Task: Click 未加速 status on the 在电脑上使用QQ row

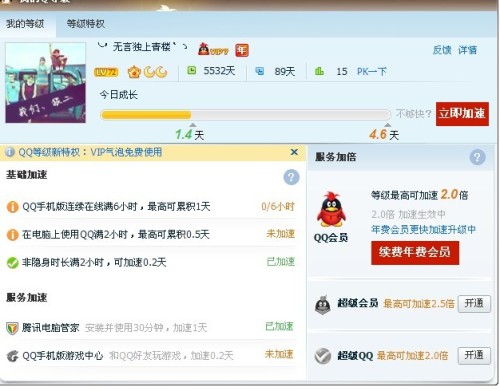Action: click(281, 234)
